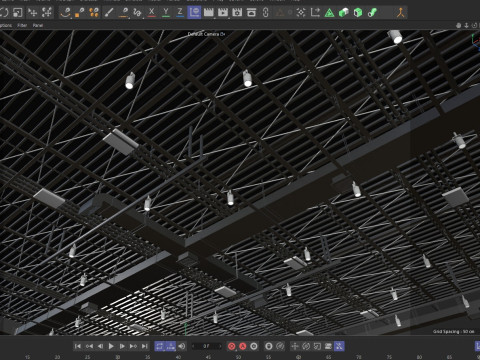Screen dimensions: 480x360
Task: Click the vertical capsule icon in toolbar
Action: (x=265, y=13)
